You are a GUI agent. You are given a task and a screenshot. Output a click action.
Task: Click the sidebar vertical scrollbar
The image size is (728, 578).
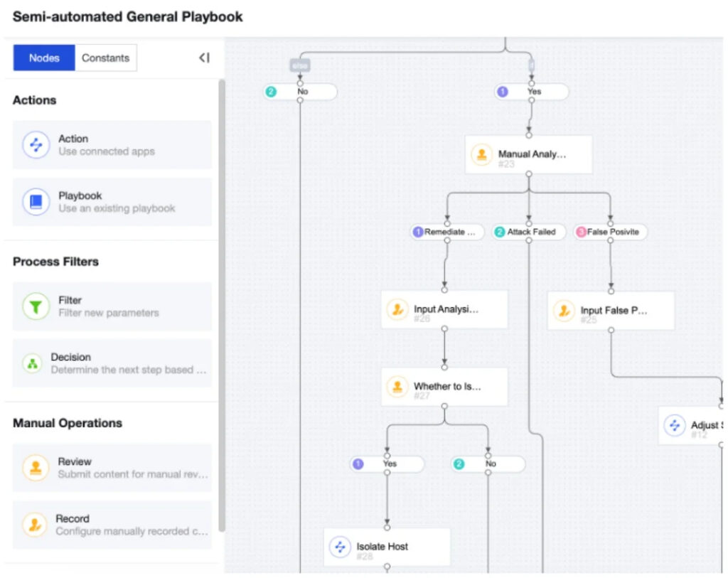221,306
